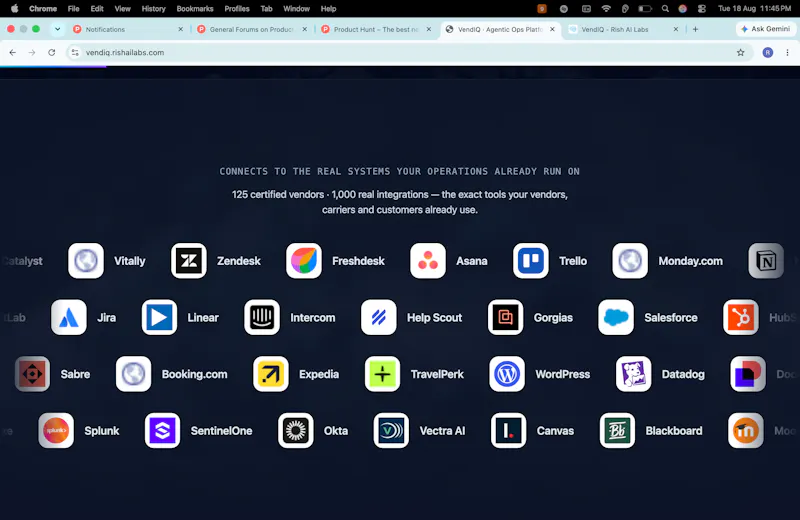The image size is (800, 520).
Task: Click the Okta sunburst icon
Action: coord(295,431)
